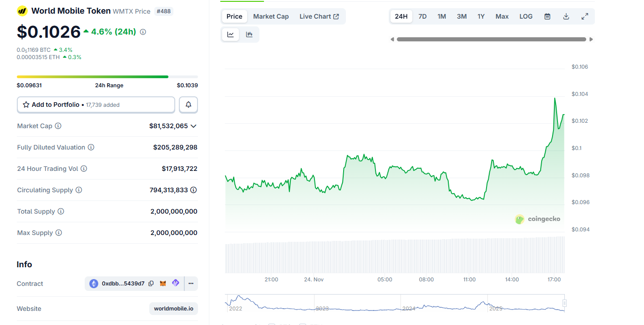Viewport: 644px width, 325px height.
Task: Click the CoinGecko watermark on the chart
Action: tap(538, 219)
